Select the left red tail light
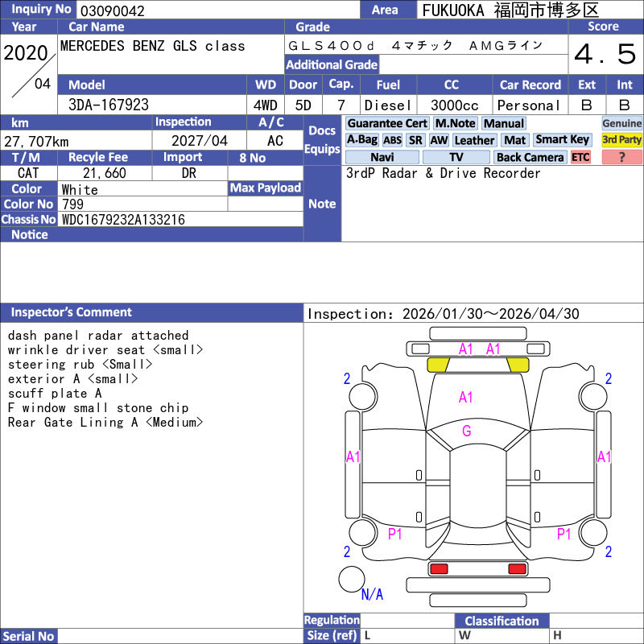Viewport: 644px width, 644px height. point(439,569)
